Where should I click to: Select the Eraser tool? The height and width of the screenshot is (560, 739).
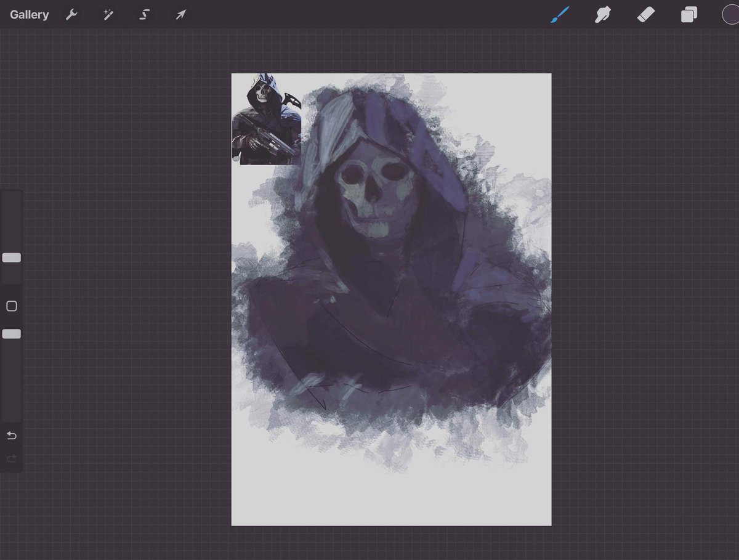(x=645, y=14)
